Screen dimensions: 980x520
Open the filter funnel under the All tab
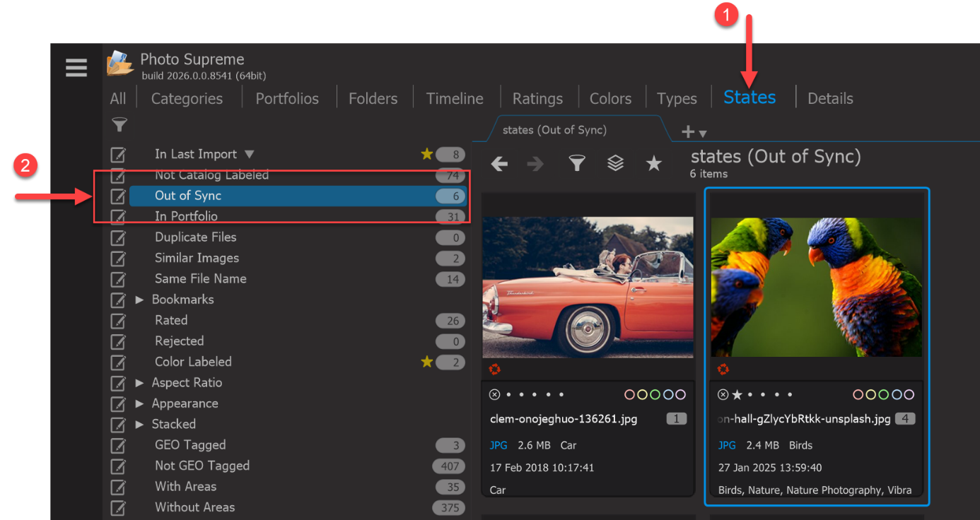(119, 126)
